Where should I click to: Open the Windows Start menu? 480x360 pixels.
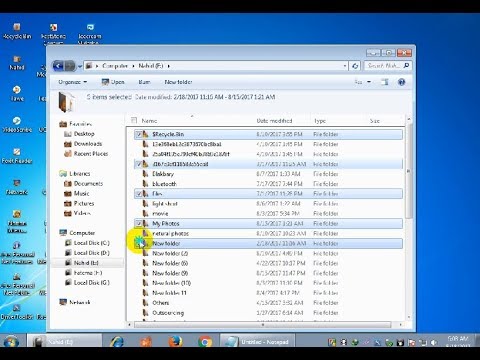pos(11,342)
